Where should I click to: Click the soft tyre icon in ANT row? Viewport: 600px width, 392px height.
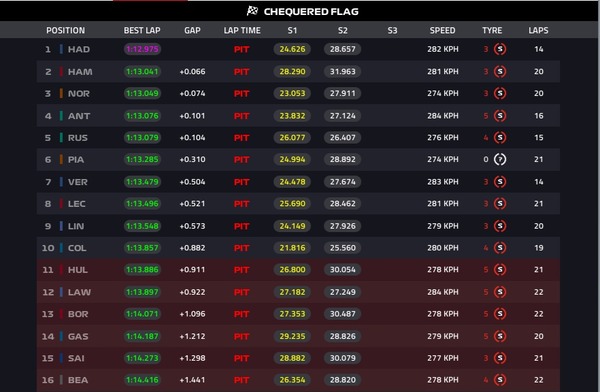[x=500, y=116]
